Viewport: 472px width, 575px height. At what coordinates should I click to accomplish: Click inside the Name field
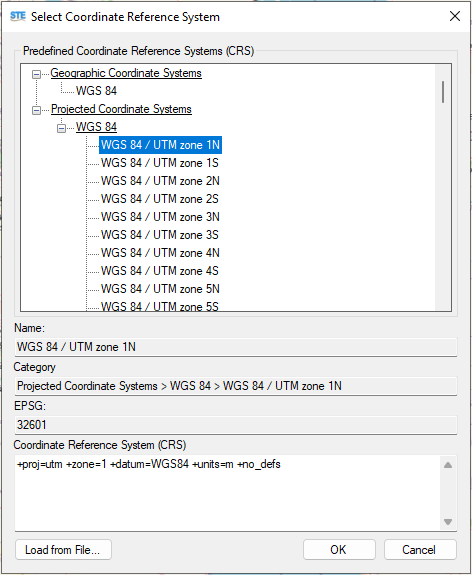pyautogui.click(x=236, y=347)
